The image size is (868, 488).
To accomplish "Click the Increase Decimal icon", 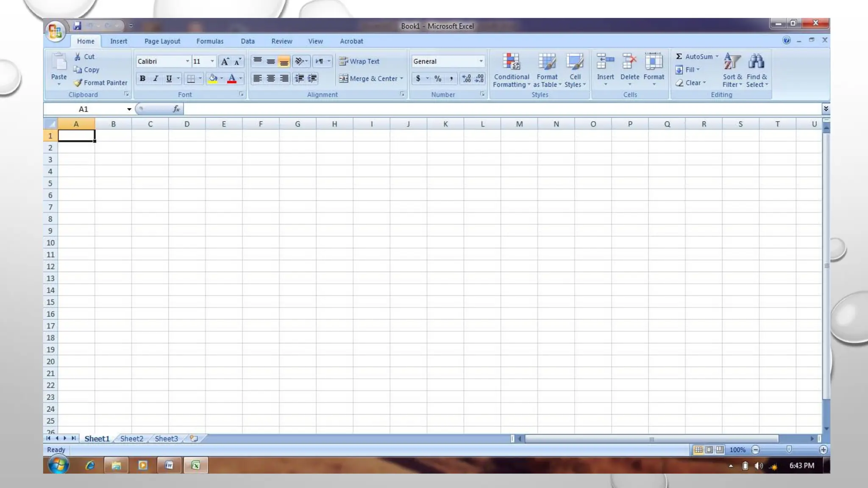I will point(466,79).
